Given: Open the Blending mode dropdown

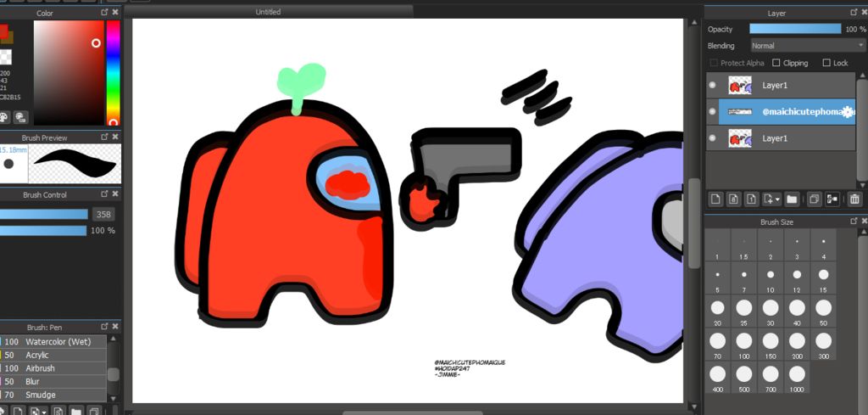Looking at the screenshot, I should 807,46.
